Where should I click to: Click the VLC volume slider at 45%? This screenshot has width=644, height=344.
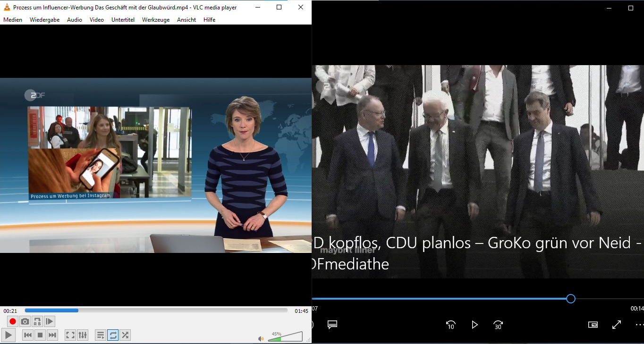click(x=281, y=338)
